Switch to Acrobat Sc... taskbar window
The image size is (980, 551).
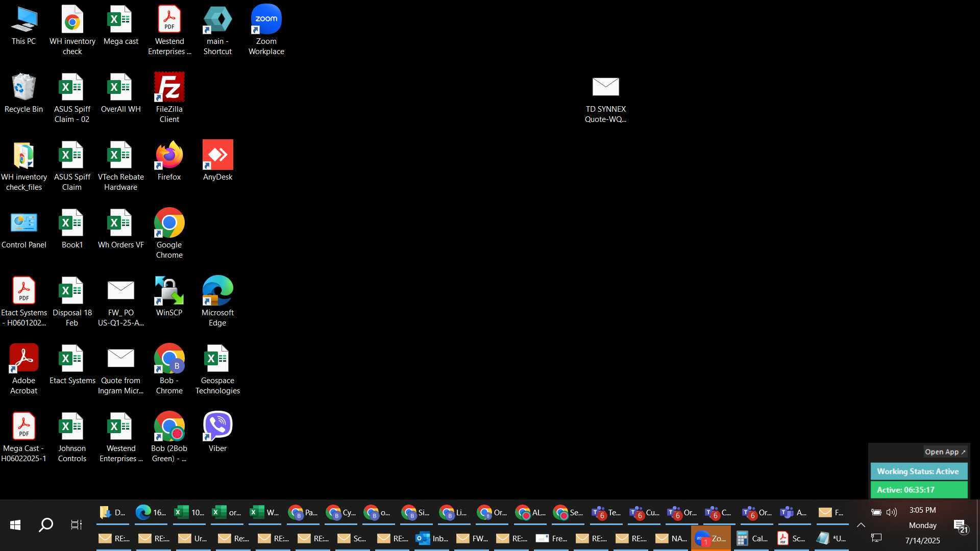coord(791,538)
